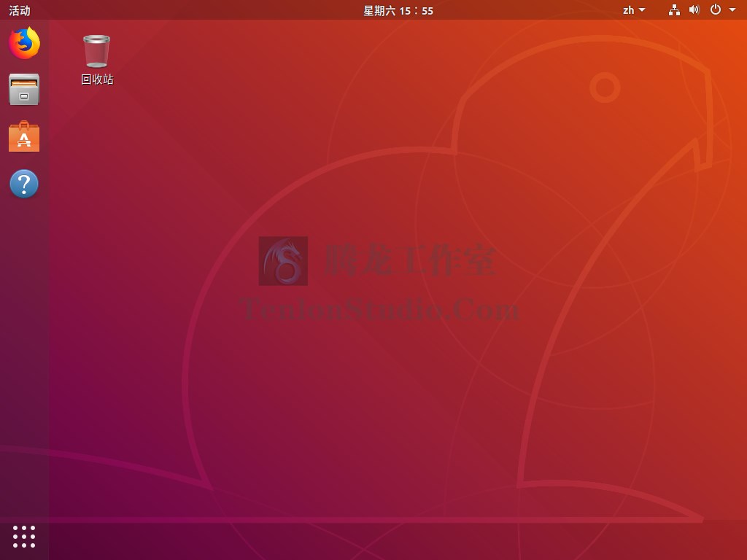Open Ubuntu Software store icon
This screenshot has width=747, height=560.
tap(24, 136)
